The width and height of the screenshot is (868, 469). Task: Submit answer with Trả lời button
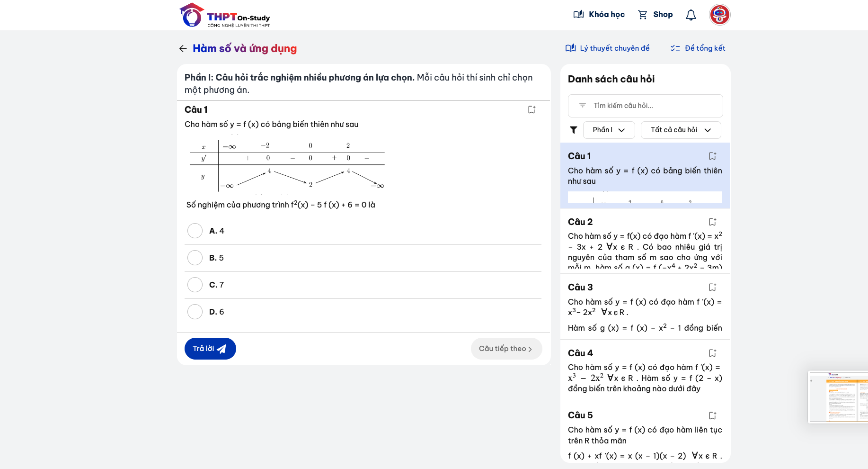coord(210,349)
